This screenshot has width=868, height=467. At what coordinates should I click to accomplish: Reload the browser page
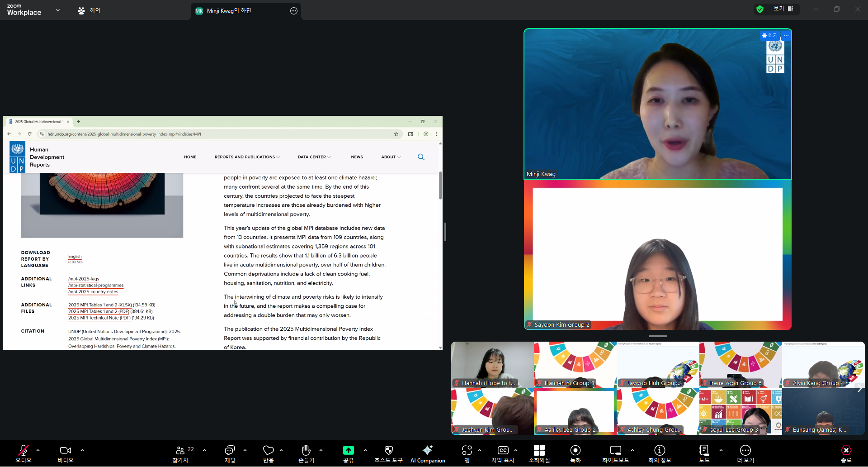coord(30,134)
